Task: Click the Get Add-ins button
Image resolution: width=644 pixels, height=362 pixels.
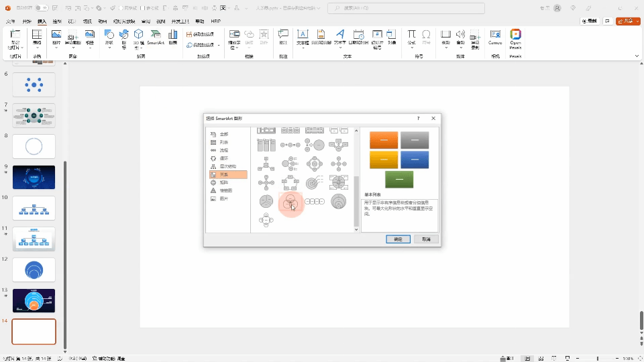Action: (201, 34)
